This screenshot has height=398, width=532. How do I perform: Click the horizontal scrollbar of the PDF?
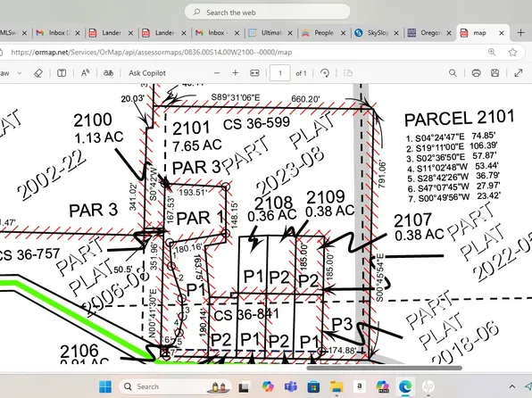point(385,368)
